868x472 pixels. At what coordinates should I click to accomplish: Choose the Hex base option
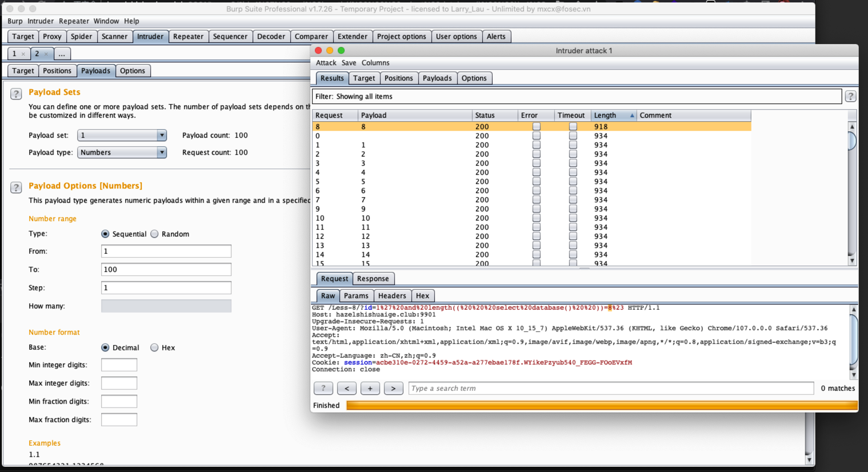pos(154,348)
